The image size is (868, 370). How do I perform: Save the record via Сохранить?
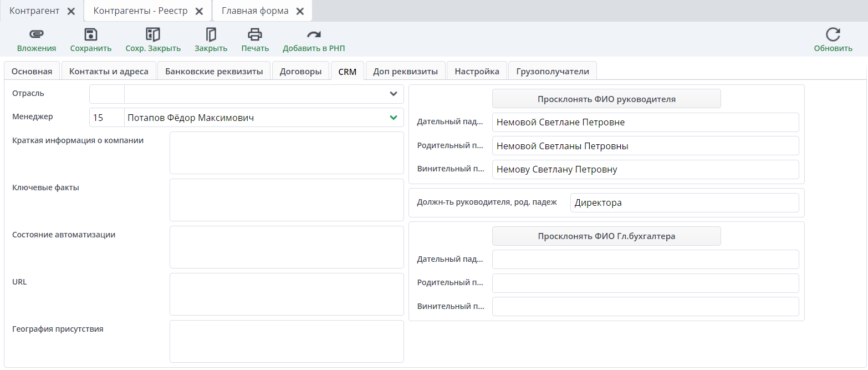(90, 39)
